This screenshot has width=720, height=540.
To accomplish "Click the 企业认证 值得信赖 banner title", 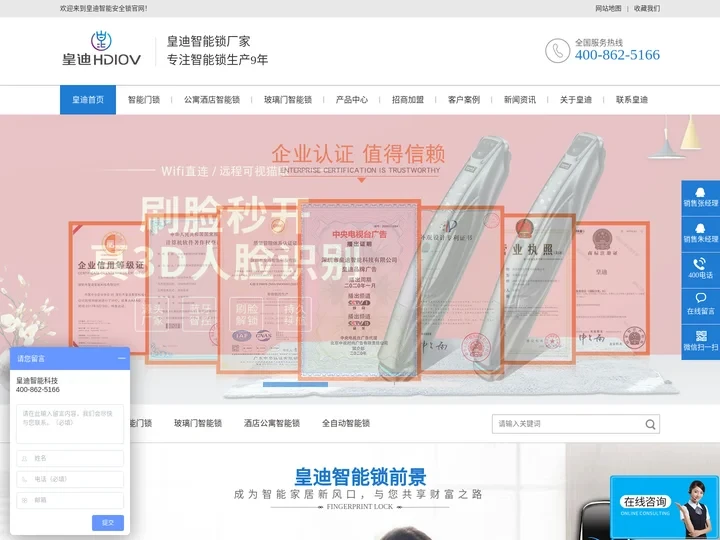I will (358, 154).
